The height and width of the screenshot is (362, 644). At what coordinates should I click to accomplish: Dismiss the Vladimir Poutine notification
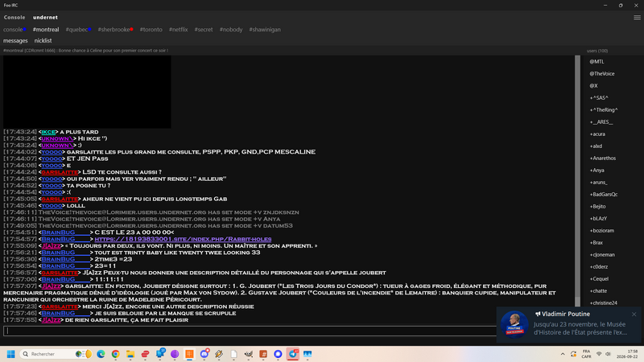tap(634, 314)
